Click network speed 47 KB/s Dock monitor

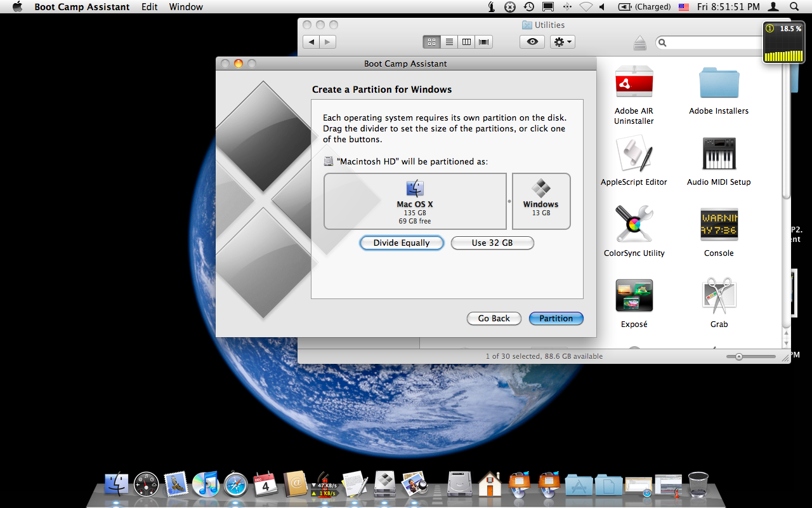[325, 486]
